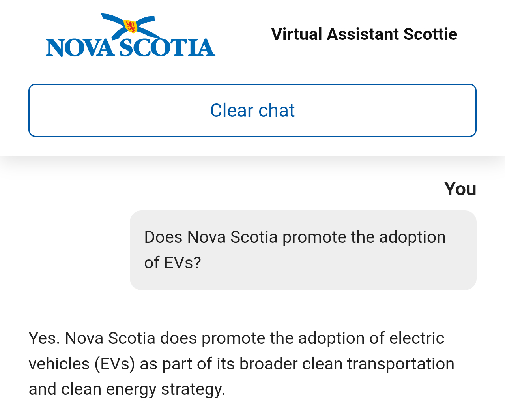This screenshot has width=505, height=420.
Task: Click the You sender label
Action: pos(460,189)
